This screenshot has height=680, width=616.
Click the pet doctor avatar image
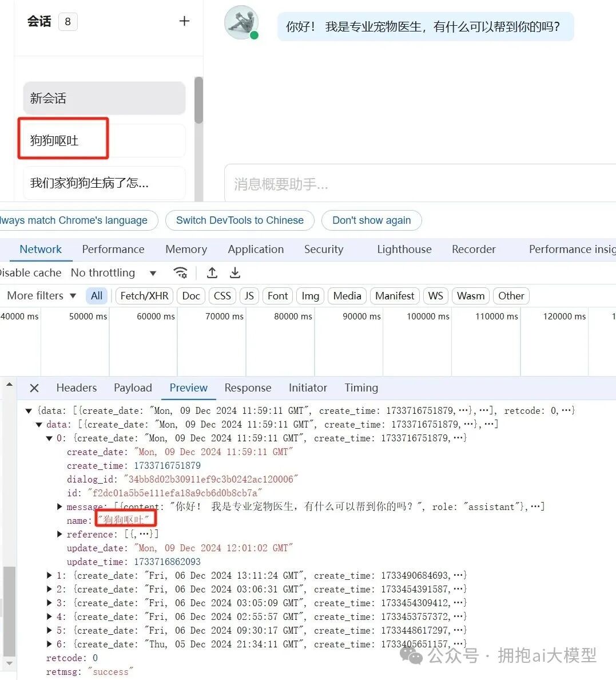241,23
